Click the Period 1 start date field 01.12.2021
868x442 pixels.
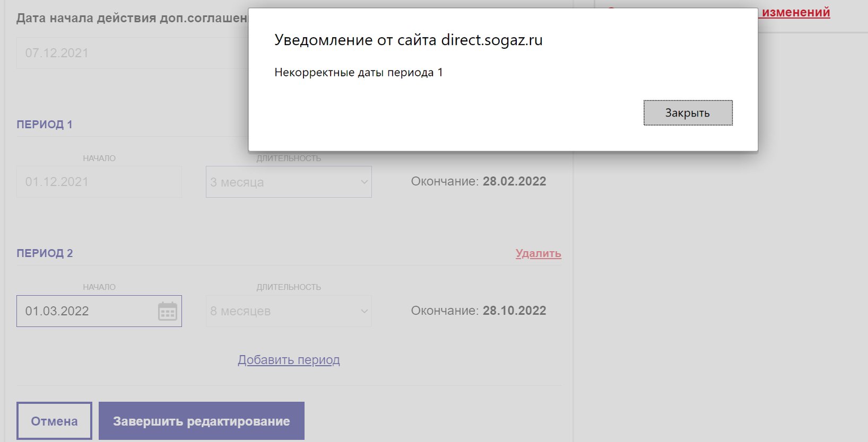click(x=99, y=182)
